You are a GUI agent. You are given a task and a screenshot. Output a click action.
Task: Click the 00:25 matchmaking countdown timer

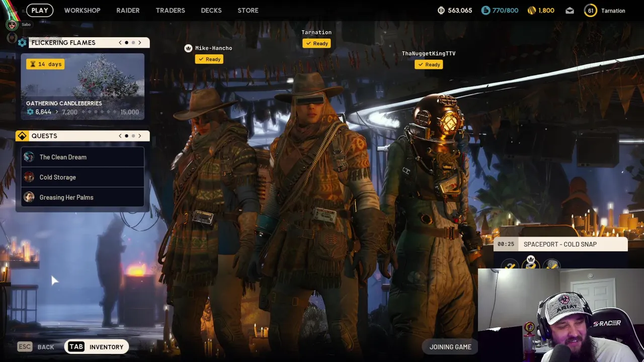click(506, 244)
